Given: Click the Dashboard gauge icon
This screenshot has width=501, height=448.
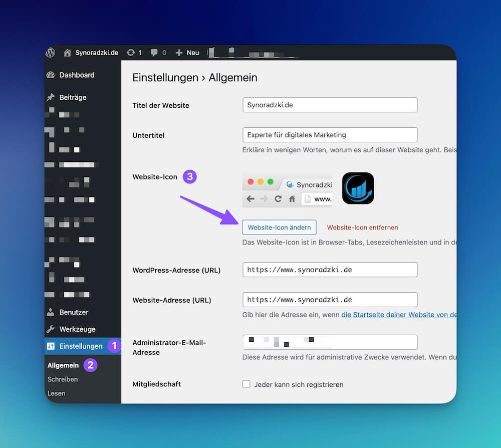Looking at the screenshot, I should coord(51,75).
